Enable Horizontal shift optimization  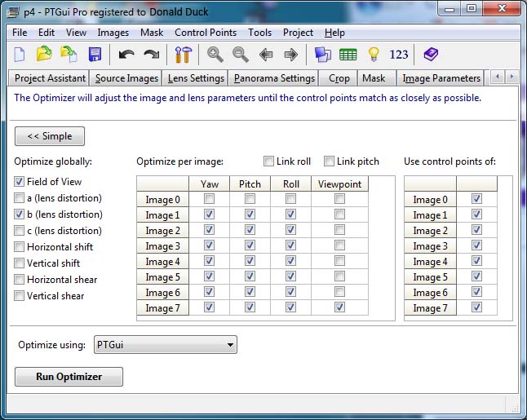pos(20,247)
